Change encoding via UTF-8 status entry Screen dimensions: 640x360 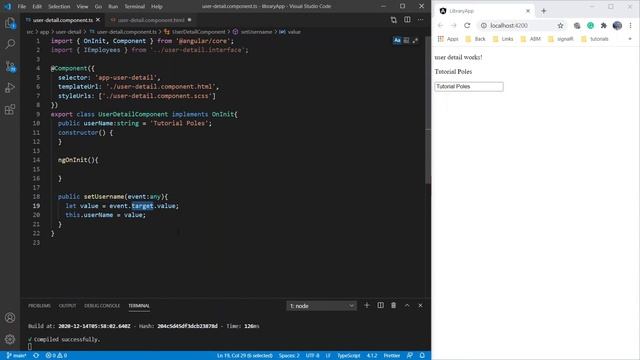click(x=313, y=356)
